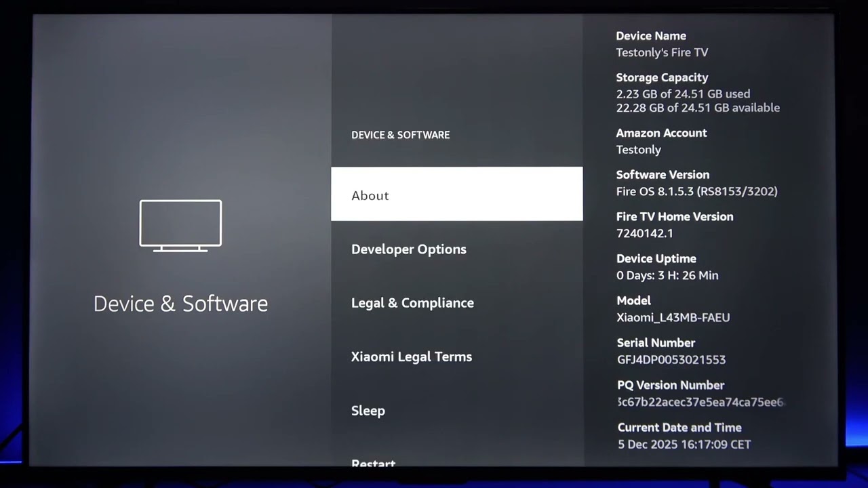The height and width of the screenshot is (488, 868).
Task: Click the 'Device & Software' title on left
Action: 180,304
